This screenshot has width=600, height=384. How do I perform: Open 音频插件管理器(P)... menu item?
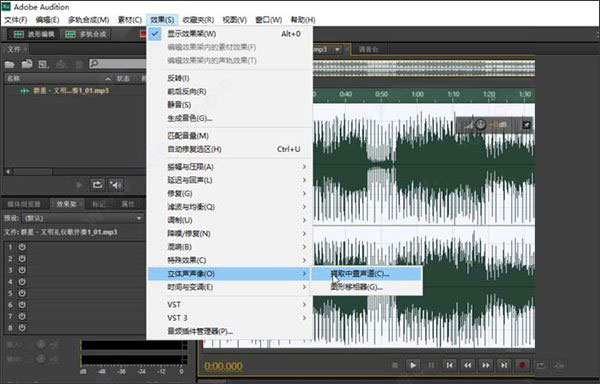230,331
